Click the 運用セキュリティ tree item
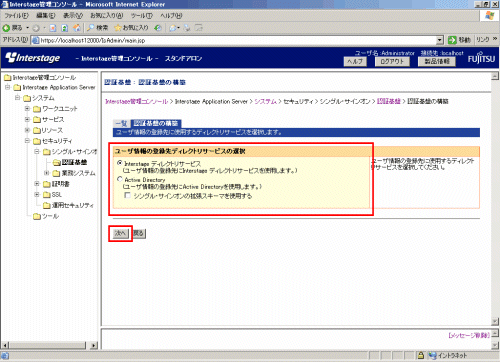The width and height of the screenshot is (500, 362). coord(73,206)
